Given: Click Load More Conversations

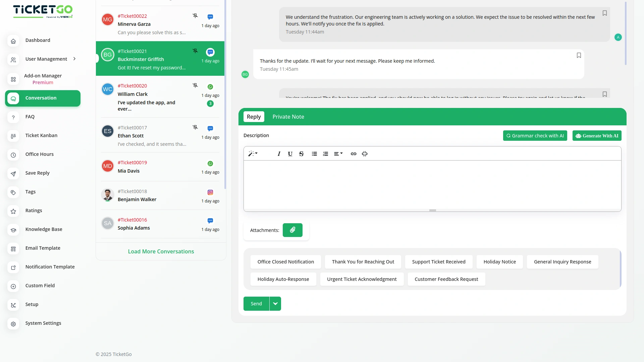Looking at the screenshot, I should tap(161, 251).
